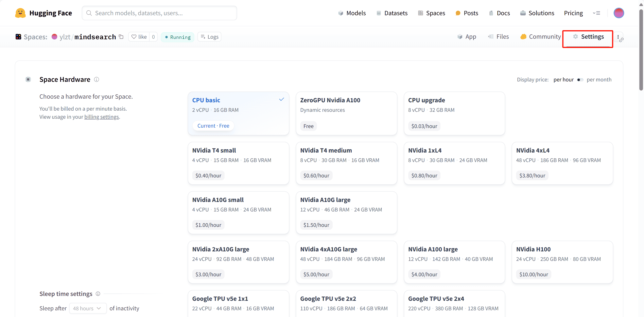Click the page vertical scrollbar
The image size is (644, 317).
tap(641, 50)
